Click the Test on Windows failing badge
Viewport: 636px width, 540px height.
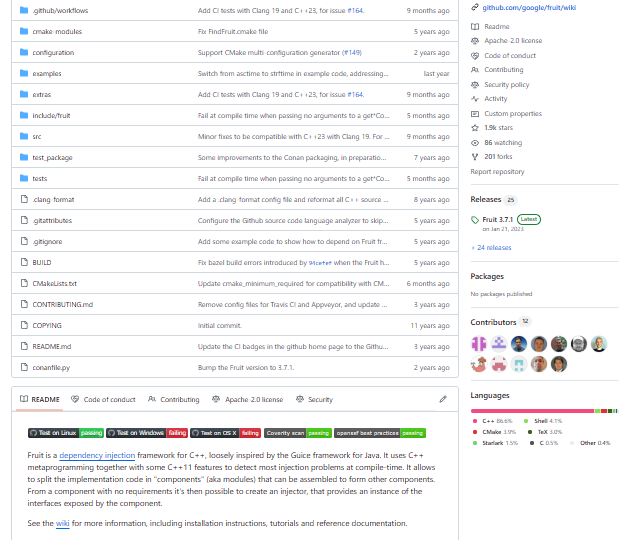[x=147, y=433]
